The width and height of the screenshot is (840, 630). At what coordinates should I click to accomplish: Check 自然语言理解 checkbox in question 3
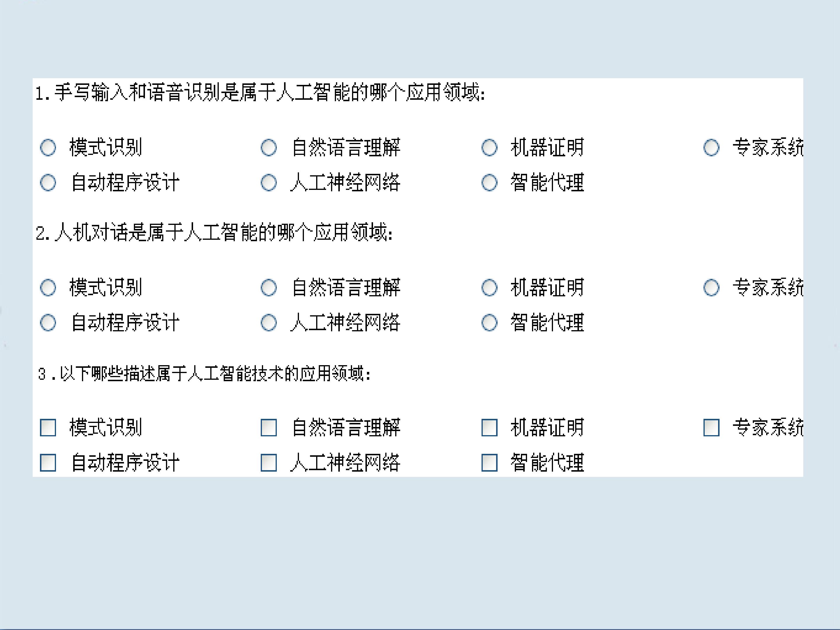point(269,428)
